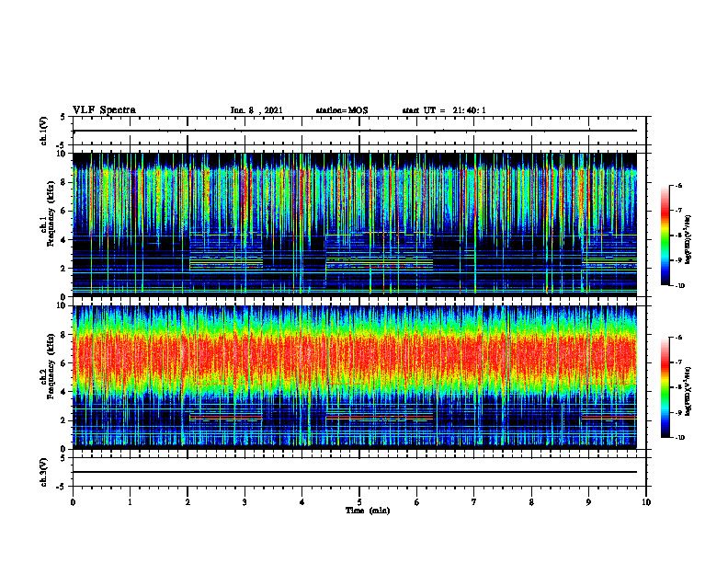Click the ch.1 spectrogram panel
728x563 pixels.
pyautogui.click(x=355, y=224)
